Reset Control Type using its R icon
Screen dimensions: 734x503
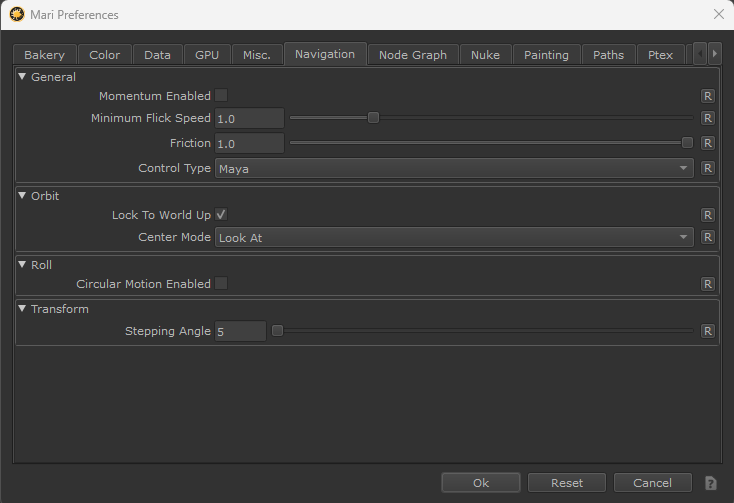(x=707, y=168)
